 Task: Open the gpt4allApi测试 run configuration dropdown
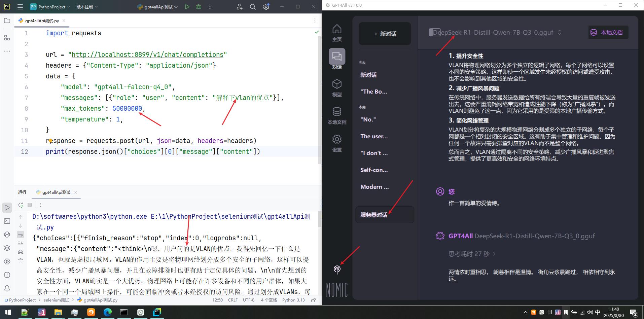tap(157, 7)
